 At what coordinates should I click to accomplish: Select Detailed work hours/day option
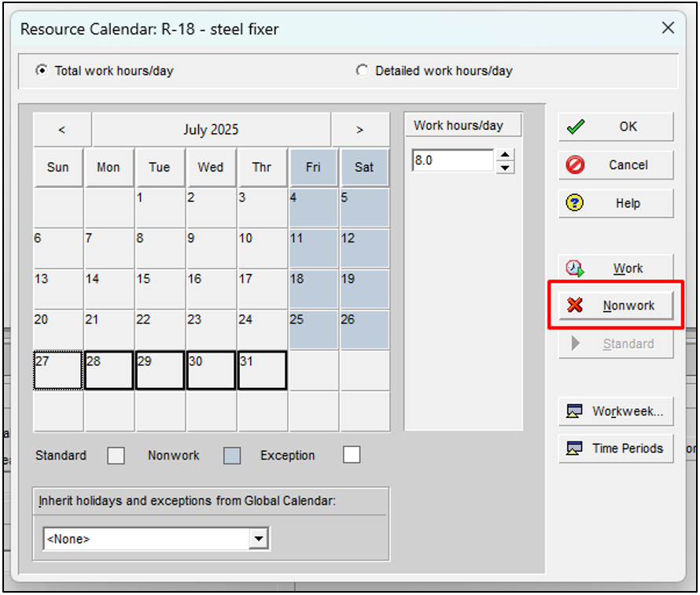pyautogui.click(x=362, y=71)
